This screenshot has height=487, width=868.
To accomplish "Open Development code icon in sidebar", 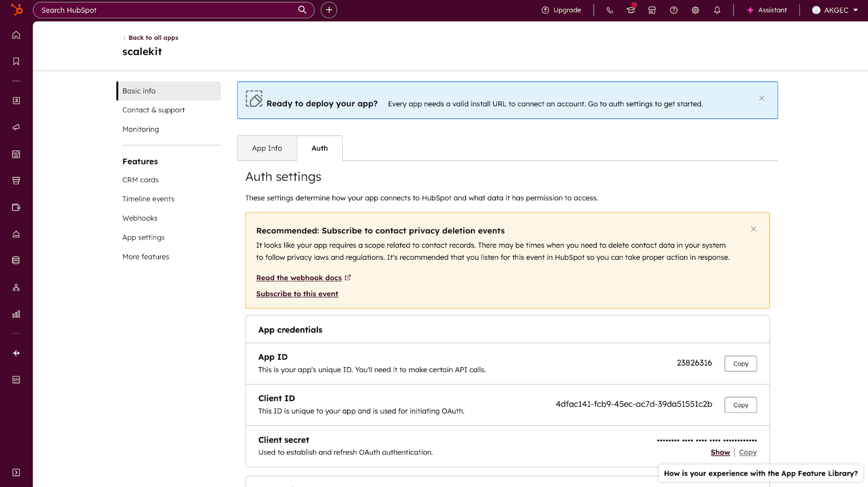I will [x=16, y=380].
